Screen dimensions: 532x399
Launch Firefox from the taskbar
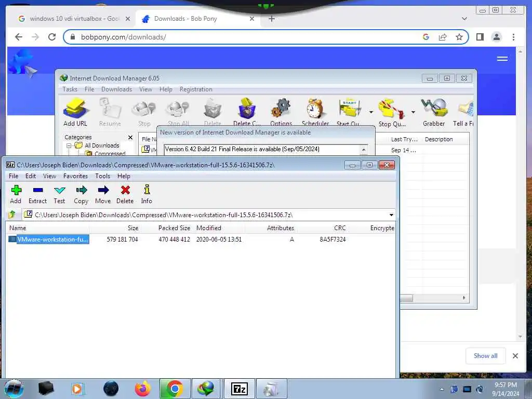142,389
